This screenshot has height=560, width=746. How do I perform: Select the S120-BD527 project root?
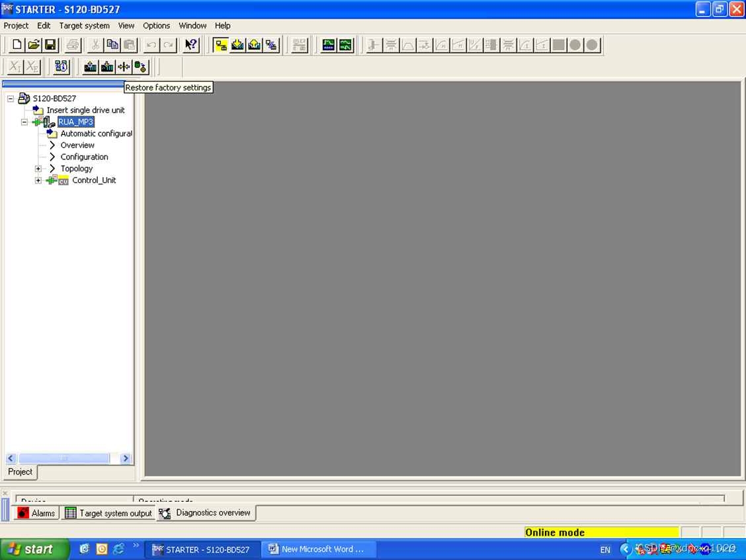54,99
